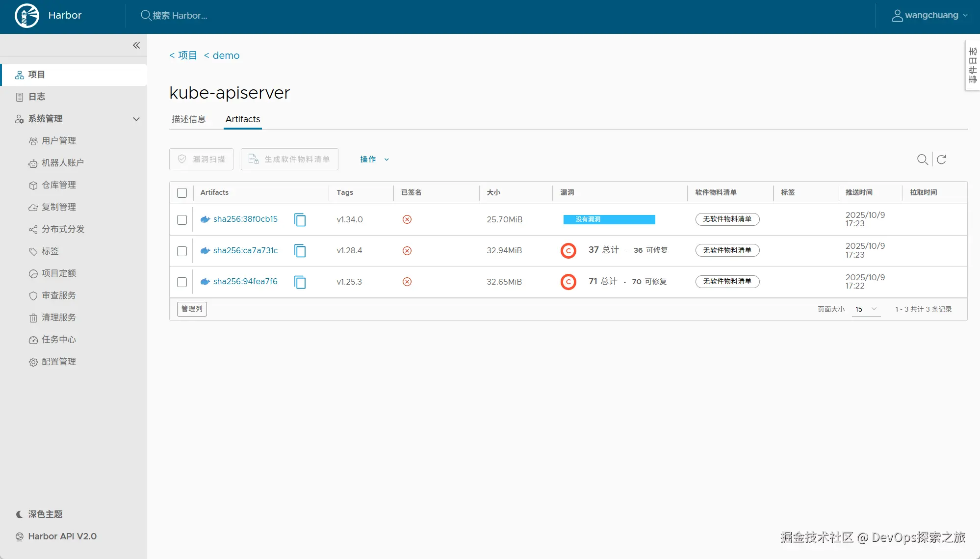
Task: Copy digest of sha256:94fea7f6 artifact
Action: (300, 282)
